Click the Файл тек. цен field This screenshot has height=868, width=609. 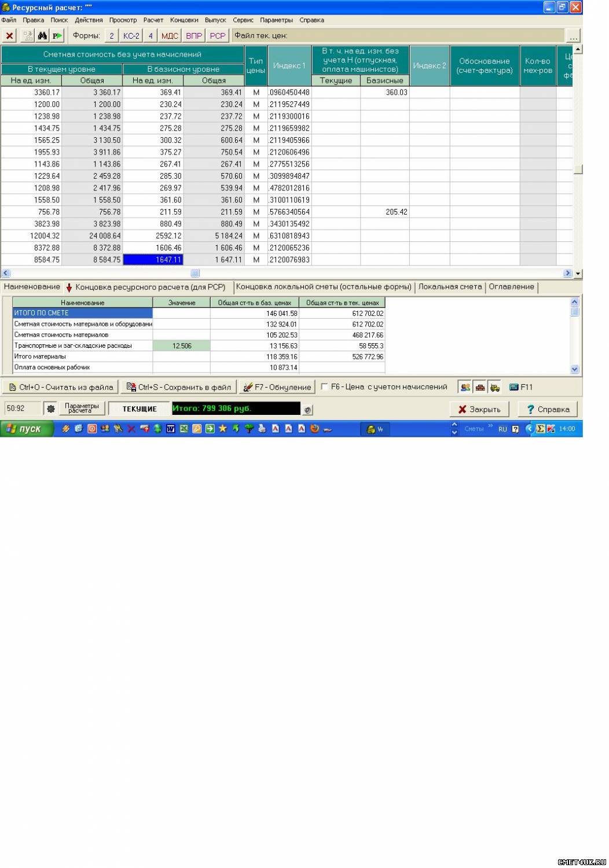point(398,36)
